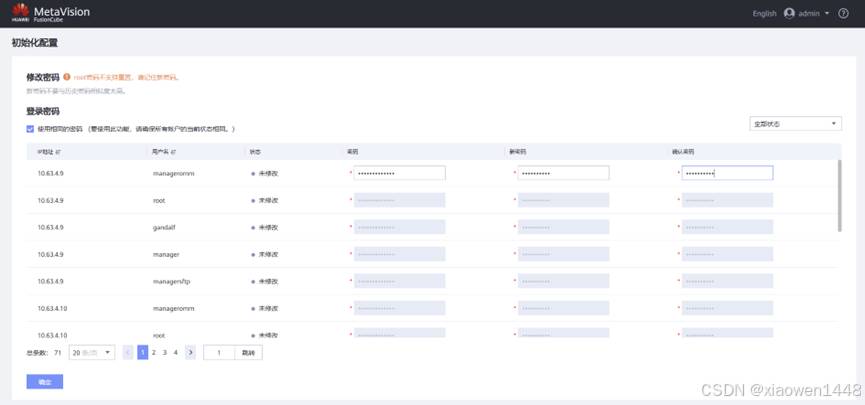865x405 pixels.
Task: Click the 确定 confirm button
Action: tap(45, 381)
